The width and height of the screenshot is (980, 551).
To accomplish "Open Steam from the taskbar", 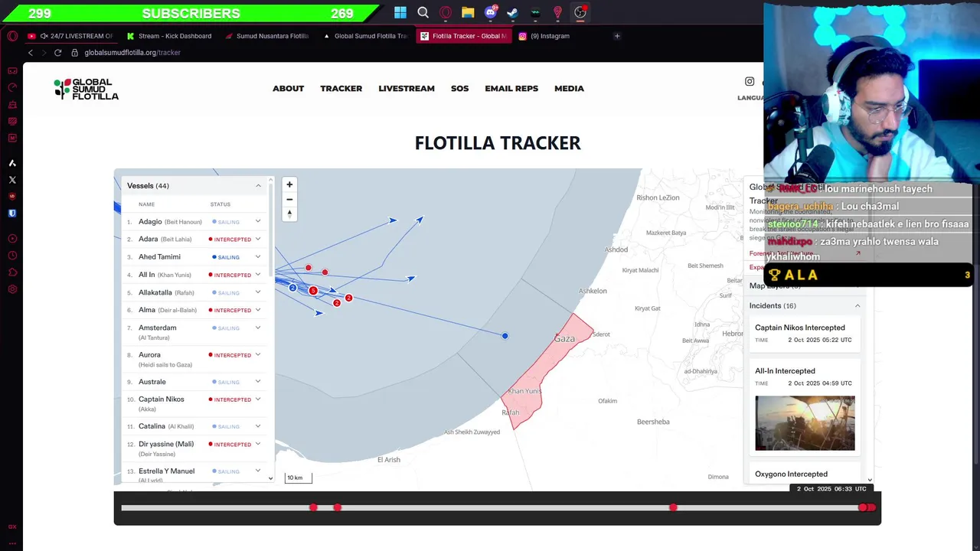I will 513,12.
